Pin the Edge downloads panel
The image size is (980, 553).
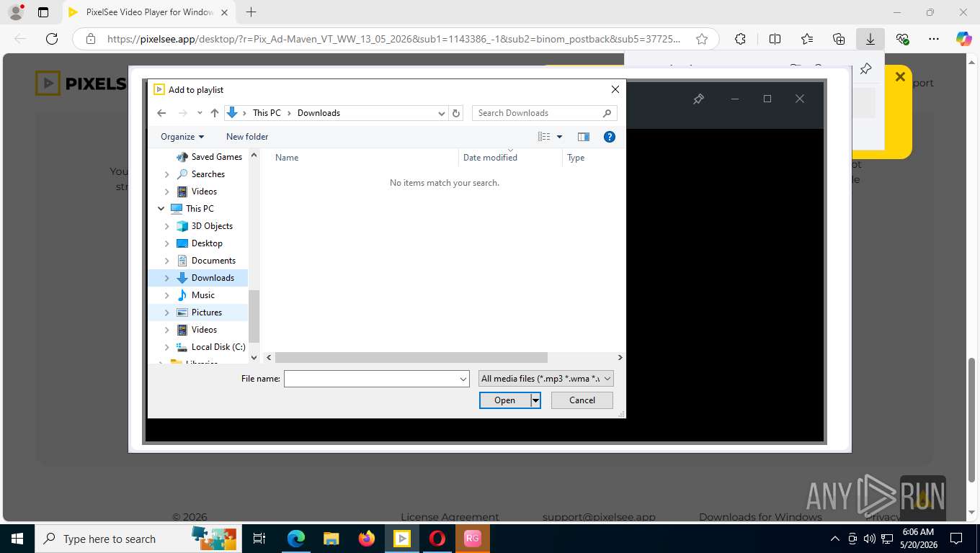(866, 68)
